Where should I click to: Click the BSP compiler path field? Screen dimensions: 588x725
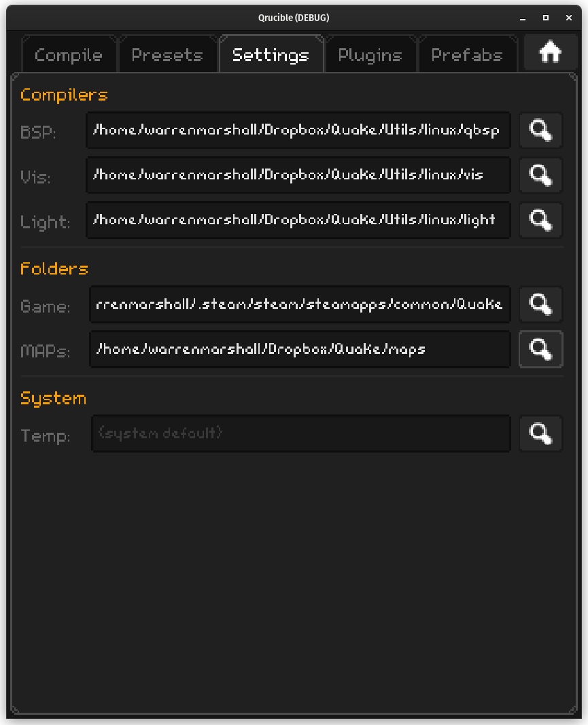[298, 130]
